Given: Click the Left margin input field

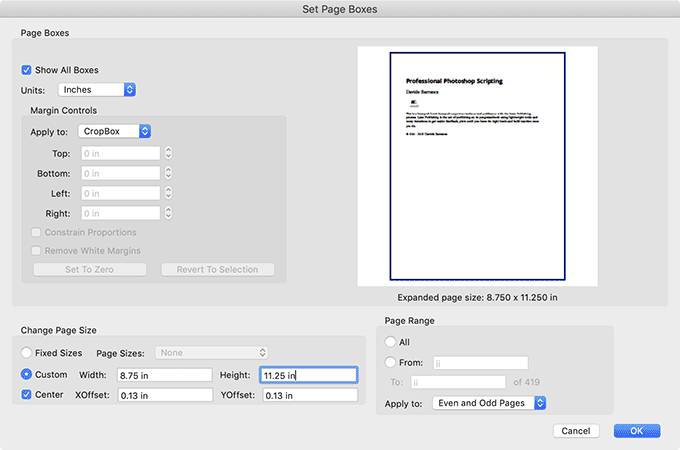Looking at the screenshot, I should coord(121,193).
